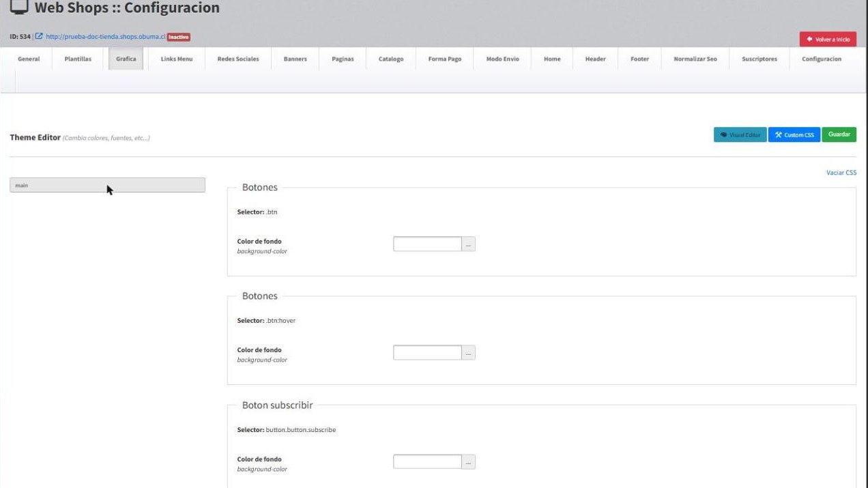This screenshot has height=488, width=868.
Task: Click the Volver a Inicio button
Action: (x=828, y=39)
